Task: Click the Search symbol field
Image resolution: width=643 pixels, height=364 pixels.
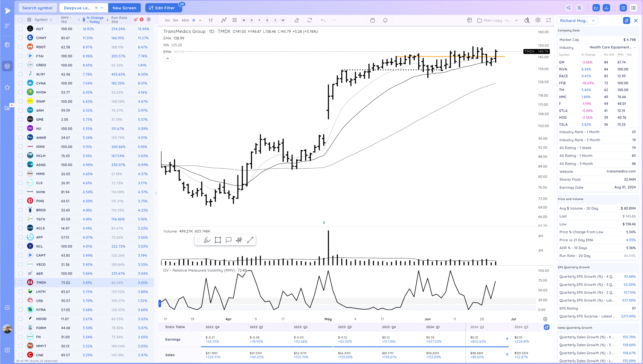Action: click(37, 8)
